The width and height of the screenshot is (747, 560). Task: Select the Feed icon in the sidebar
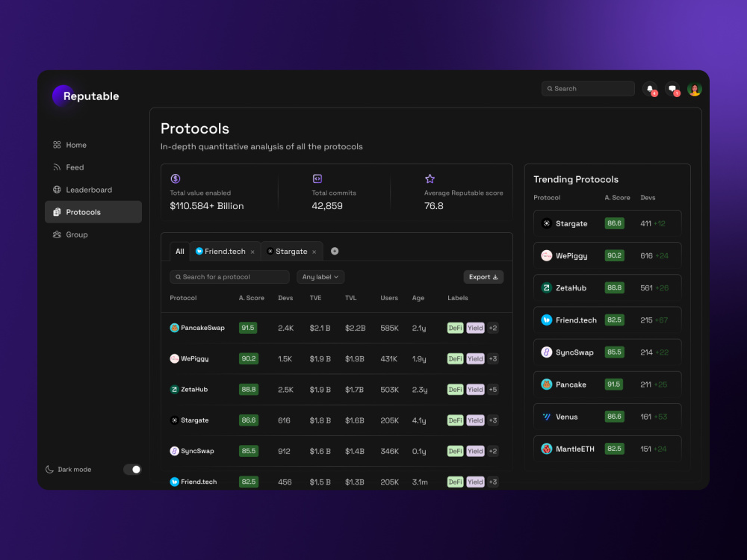(57, 167)
